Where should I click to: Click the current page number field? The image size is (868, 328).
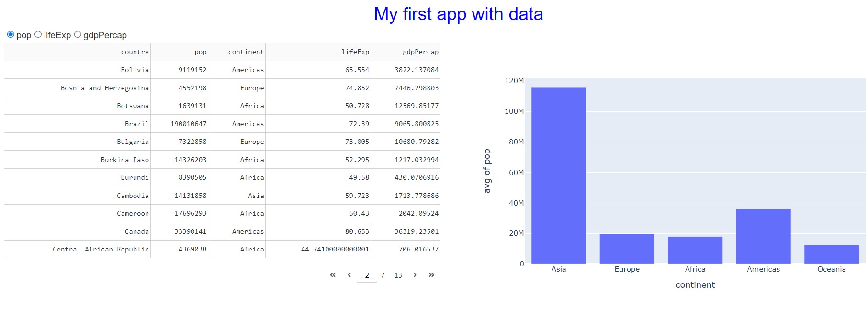coord(367,275)
